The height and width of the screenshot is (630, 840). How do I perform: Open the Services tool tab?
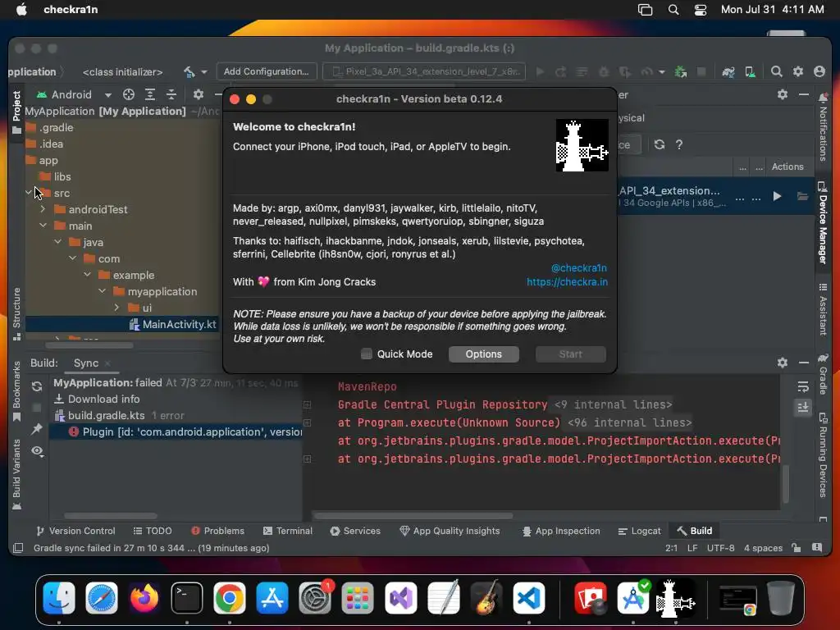coord(356,531)
